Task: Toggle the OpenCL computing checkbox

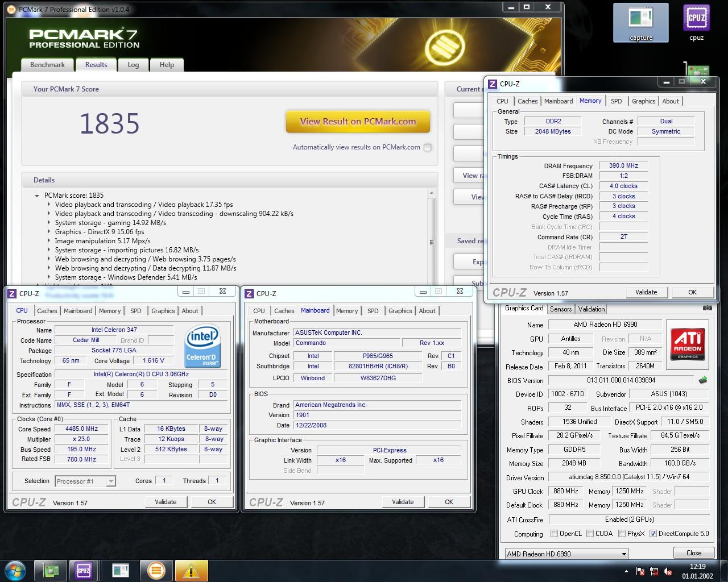Action: click(x=554, y=534)
